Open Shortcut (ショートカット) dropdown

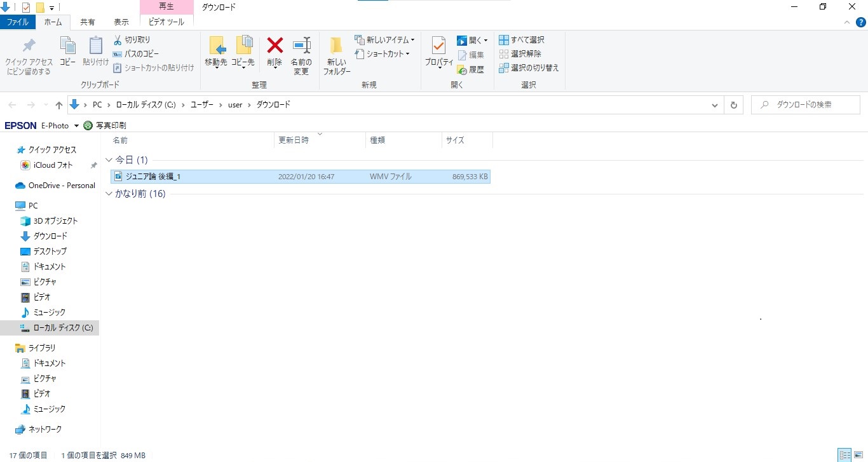[x=383, y=54]
